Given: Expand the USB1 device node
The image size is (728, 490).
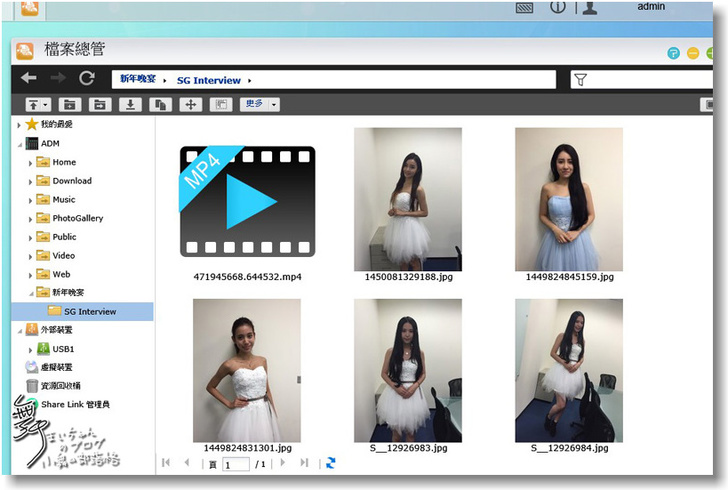Looking at the screenshot, I should pyautogui.click(x=31, y=349).
